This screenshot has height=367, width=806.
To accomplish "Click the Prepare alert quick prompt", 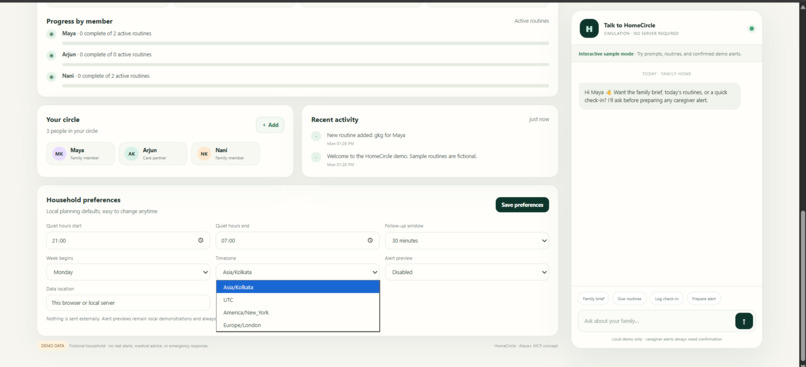I will click(704, 299).
